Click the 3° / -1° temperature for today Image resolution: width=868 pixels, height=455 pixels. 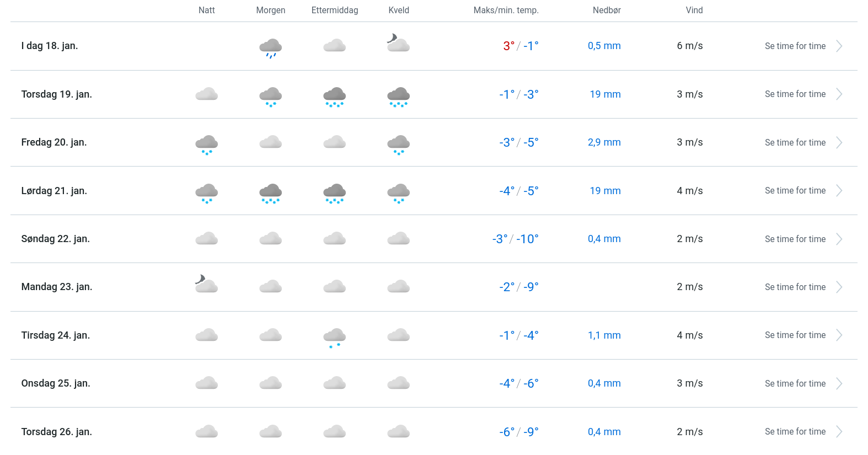point(520,46)
